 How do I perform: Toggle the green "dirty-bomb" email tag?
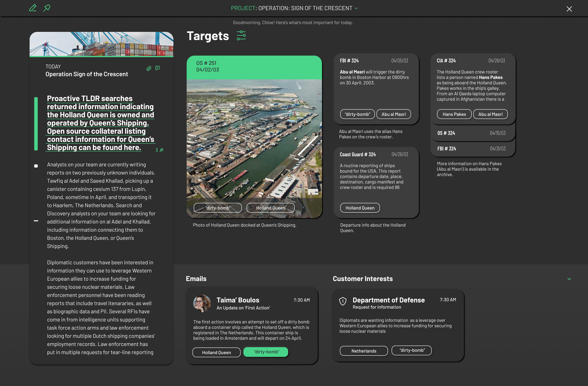pyautogui.click(x=266, y=352)
